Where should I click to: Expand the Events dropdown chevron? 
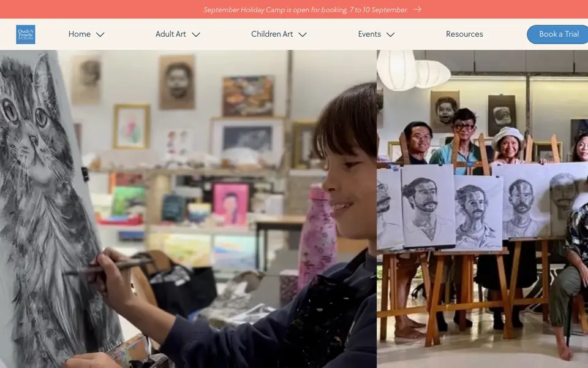pyautogui.click(x=390, y=34)
